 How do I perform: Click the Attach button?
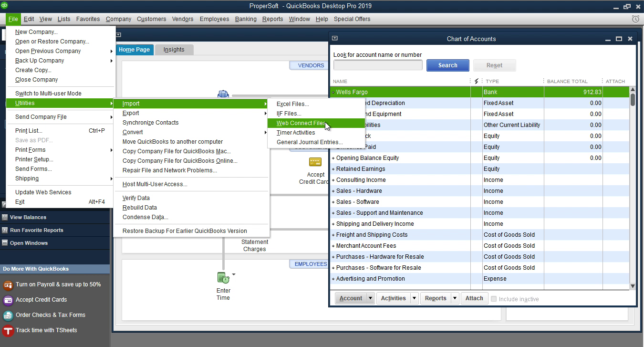coord(474,298)
